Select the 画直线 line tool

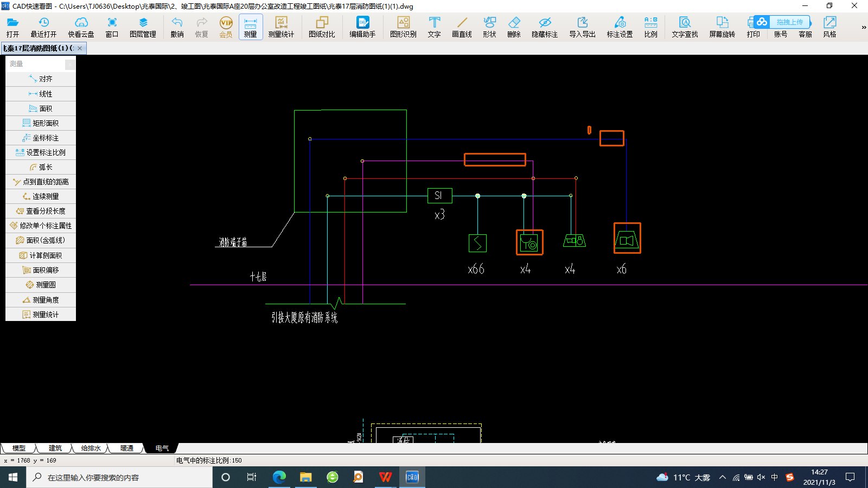pos(462,27)
